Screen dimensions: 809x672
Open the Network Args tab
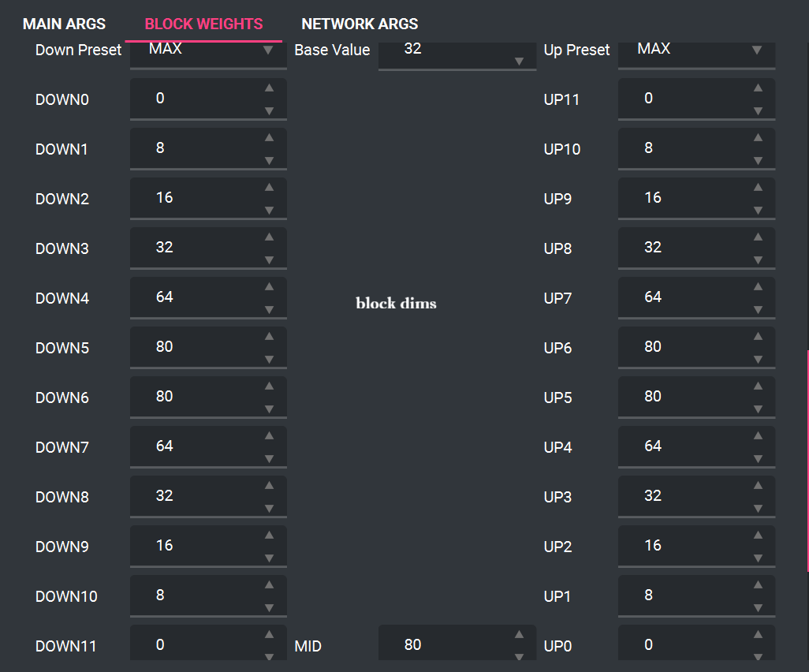pyautogui.click(x=360, y=24)
